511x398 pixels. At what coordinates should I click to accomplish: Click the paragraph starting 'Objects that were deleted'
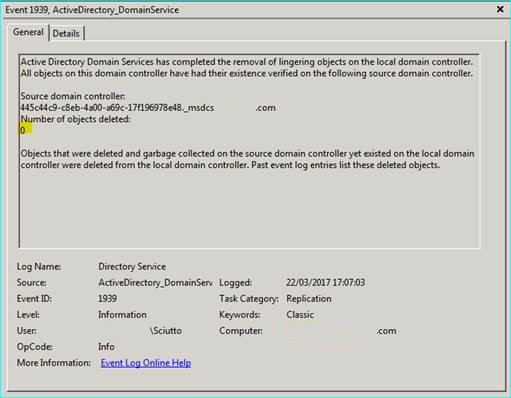tap(247, 159)
